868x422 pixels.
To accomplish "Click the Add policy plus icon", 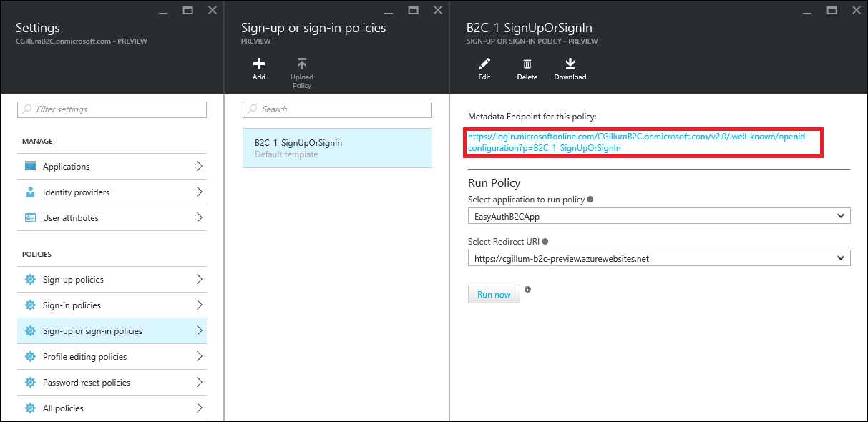I will coord(259,64).
